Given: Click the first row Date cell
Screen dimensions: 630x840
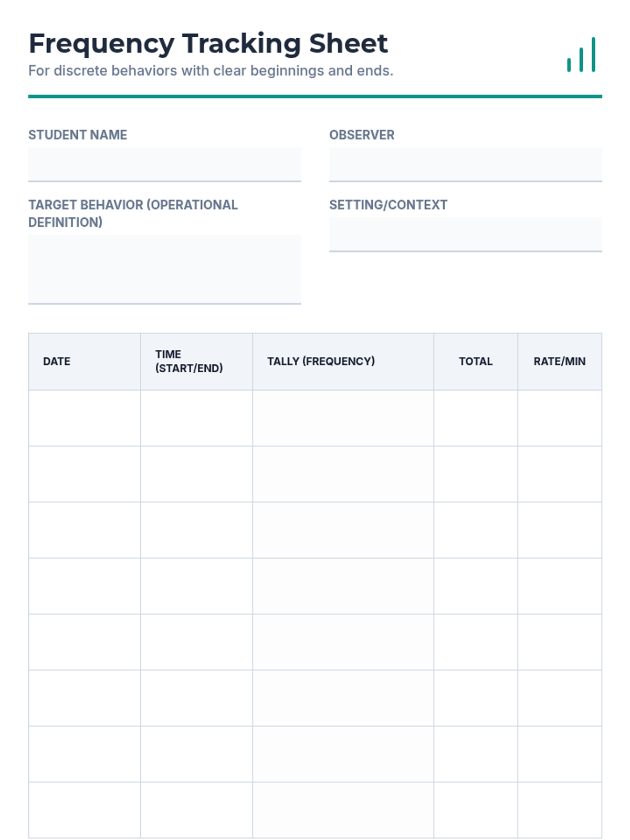Looking at the screenshot, I should [x=85, y=418].
